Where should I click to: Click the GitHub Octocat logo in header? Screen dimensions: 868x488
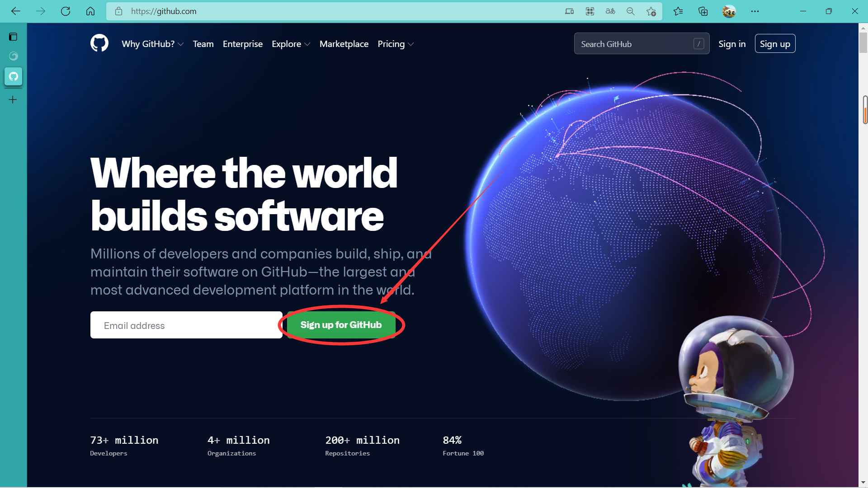point(99,43)
